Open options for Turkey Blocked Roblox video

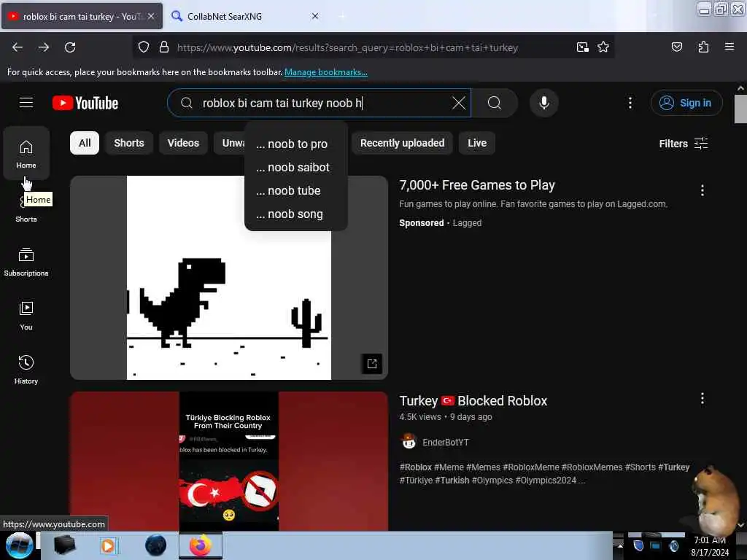[703, 399]
